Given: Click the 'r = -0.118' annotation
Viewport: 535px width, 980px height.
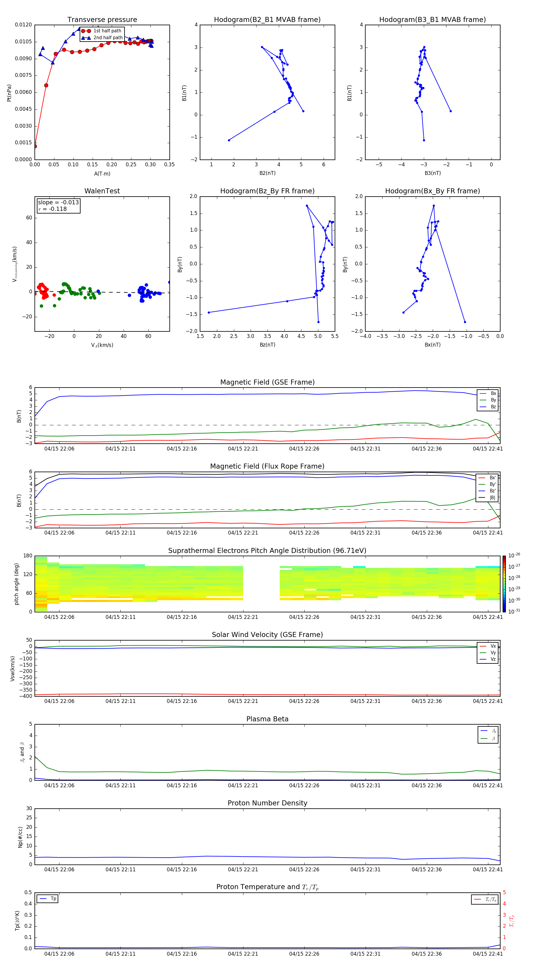Looking at the screenshot, I should click(x=53, y=209).
